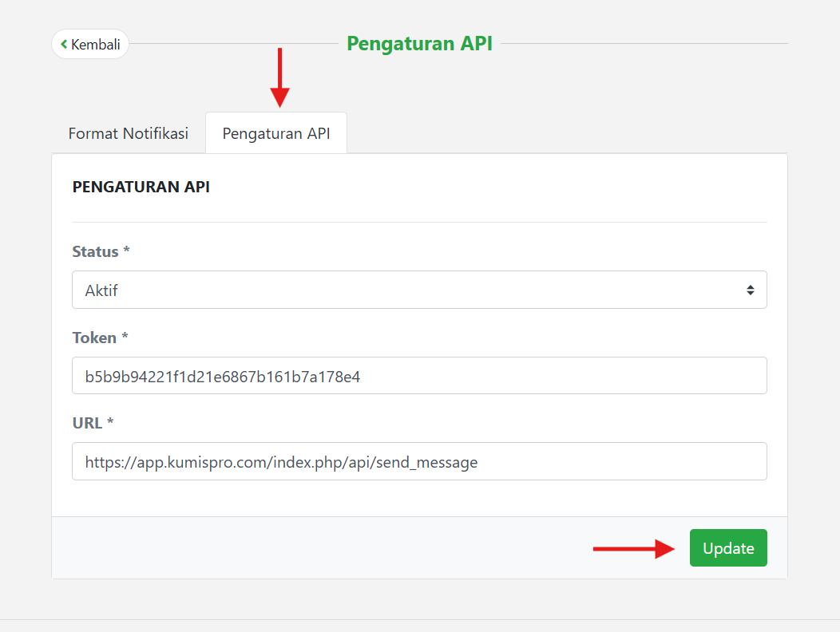
Task: Focus the Token input field
Action: [419, 376]
